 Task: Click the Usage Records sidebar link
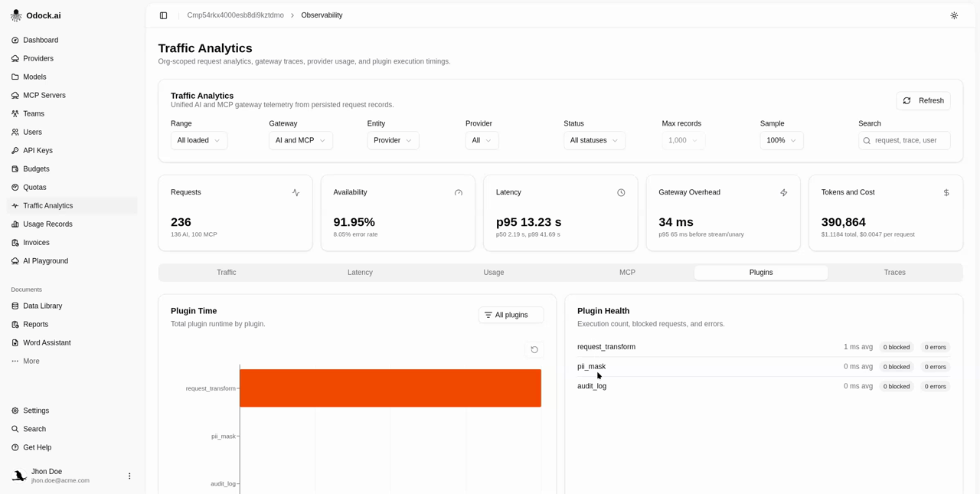coord(72,224)
